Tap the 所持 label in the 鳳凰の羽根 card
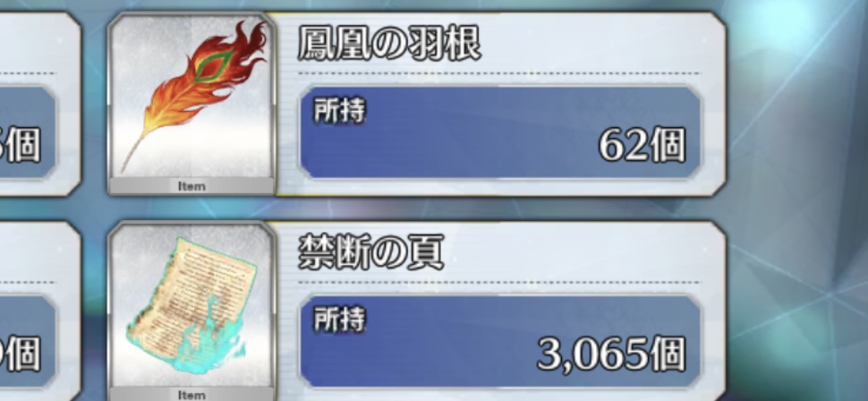The width and height of the screenshot is (868, 401). (x=339, y=111)
